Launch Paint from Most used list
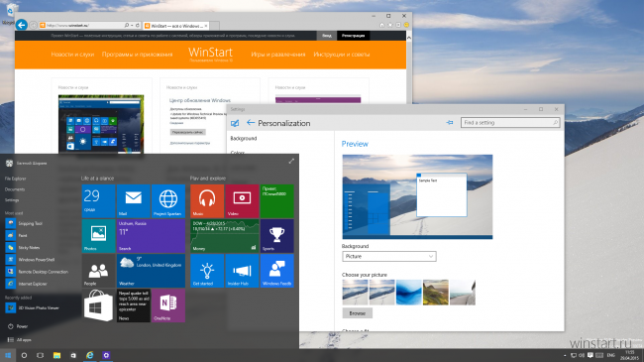 (17, 235)
